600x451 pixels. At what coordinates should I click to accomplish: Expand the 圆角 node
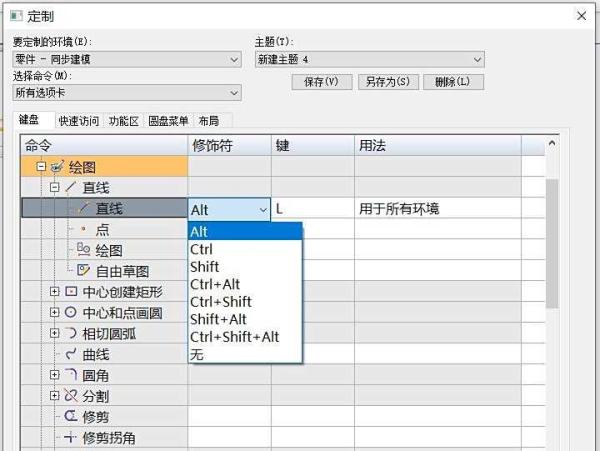click(x=55, y=374)
